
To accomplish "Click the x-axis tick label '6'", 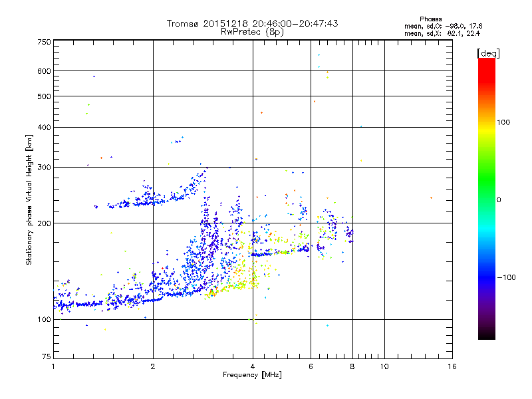I will coord(311,366).
